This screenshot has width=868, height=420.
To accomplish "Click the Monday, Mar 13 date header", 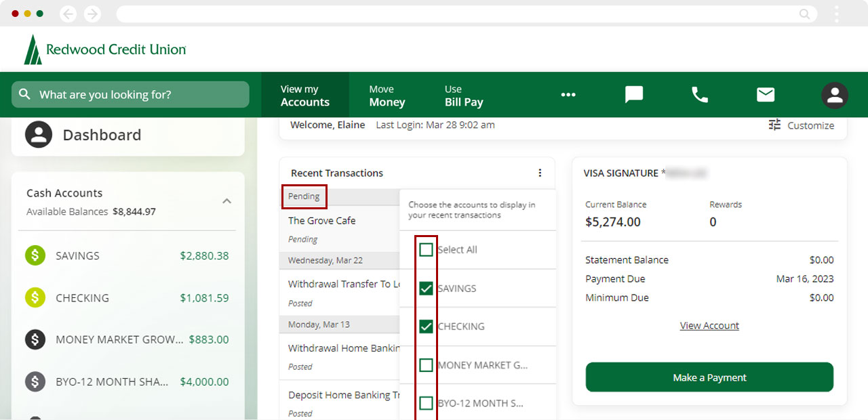I will pyautogui.click(x=319, y=324).
